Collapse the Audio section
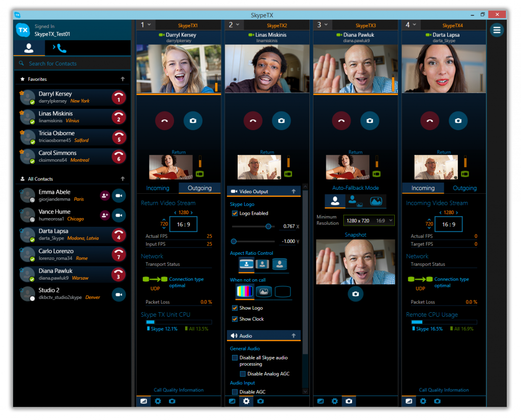This screenshot has height=420, width=521. tap(294, 336)
